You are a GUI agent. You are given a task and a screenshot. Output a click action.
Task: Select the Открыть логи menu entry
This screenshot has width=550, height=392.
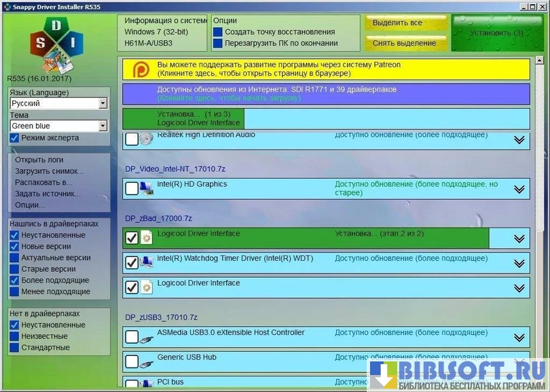coord(39,160)
